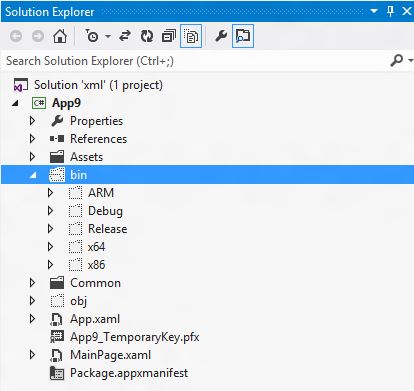Click the x86 dotted folder icon
414x391 pixels.
point(75,265)
